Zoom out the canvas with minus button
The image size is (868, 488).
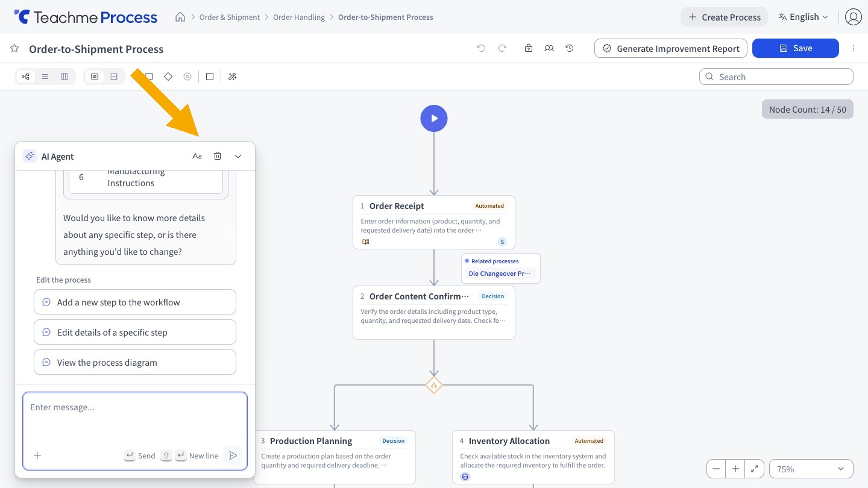(716, 469)
